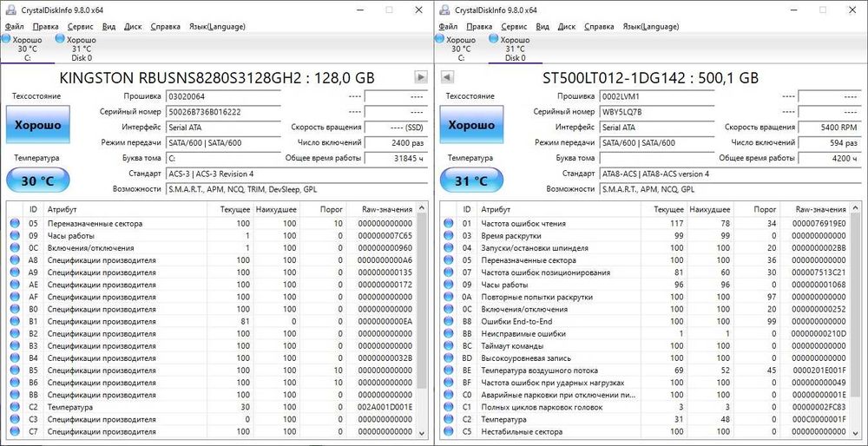868x446 pixels.
Task: Click status icon of Время раскрутки row
Action: coord(449,236)
